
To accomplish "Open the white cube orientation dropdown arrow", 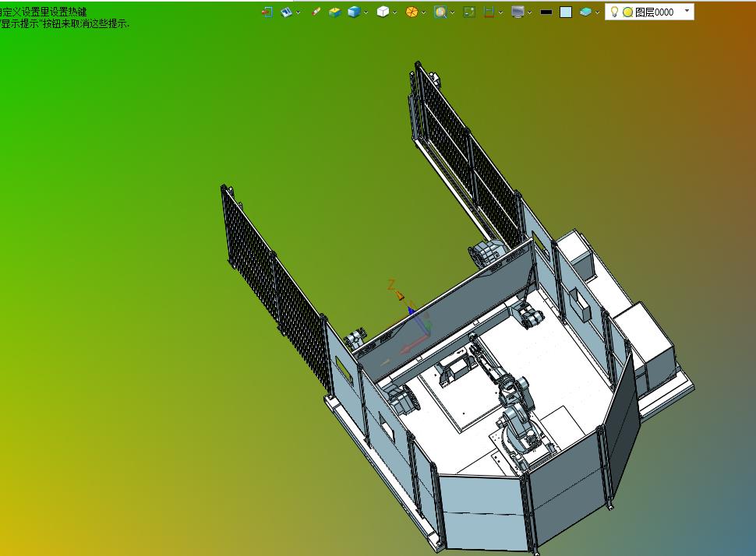I will (395, 12).
